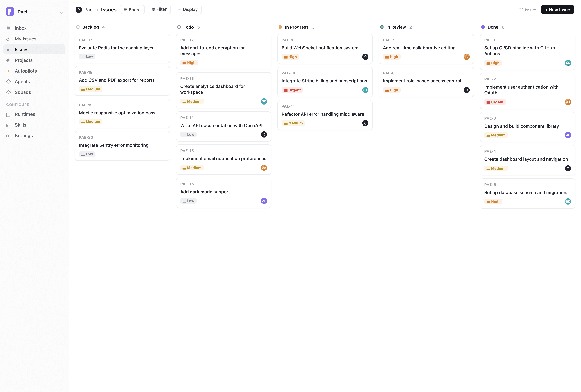Open Autopilots from the sidebar
This screenshot has height=392, width=581.
[x=35, y=71]
